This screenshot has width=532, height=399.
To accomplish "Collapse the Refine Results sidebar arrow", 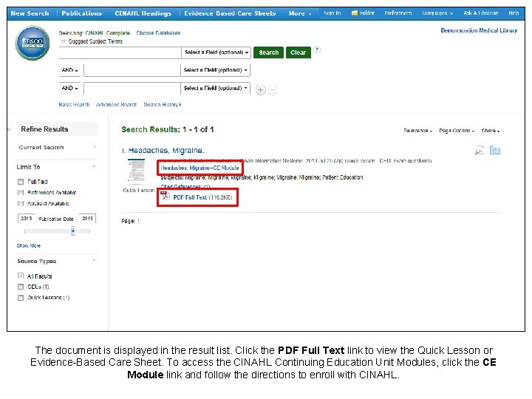I will click(9, 129).
